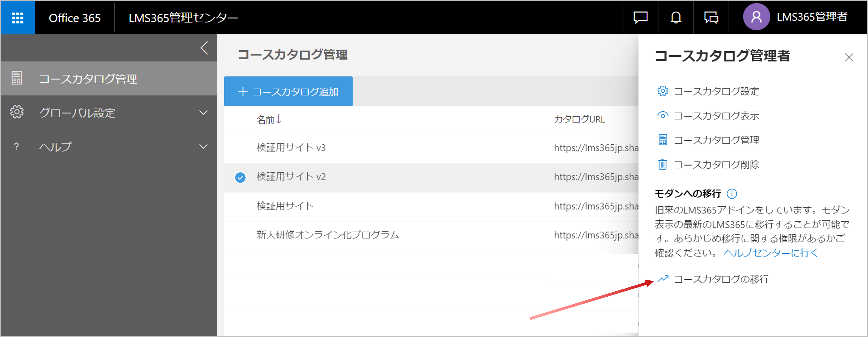Click the カタログURL column header

pyautogui.click(x=579, y=120)
